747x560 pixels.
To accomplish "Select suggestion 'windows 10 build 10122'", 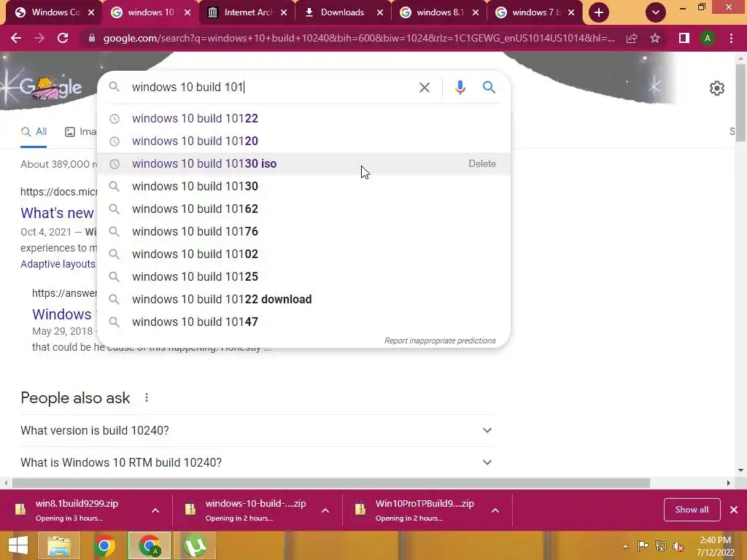I will pos(303,119).
